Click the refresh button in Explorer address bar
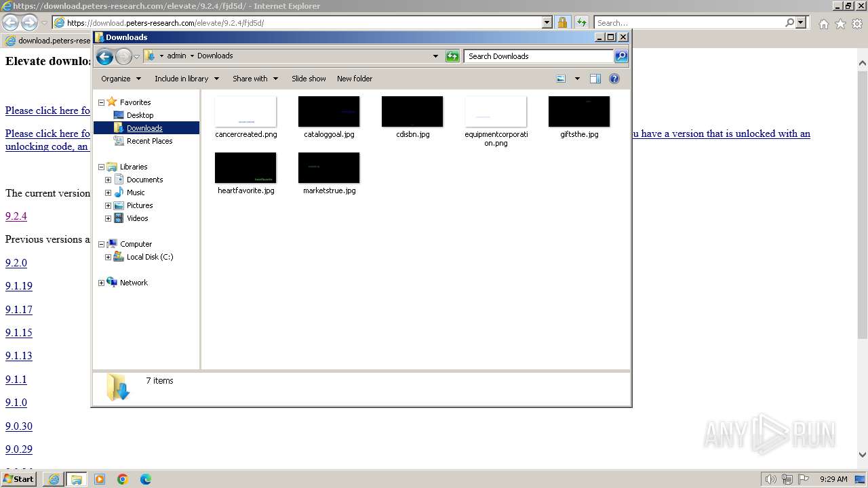Viewport: 868px width, 488px height. [452, 56]
